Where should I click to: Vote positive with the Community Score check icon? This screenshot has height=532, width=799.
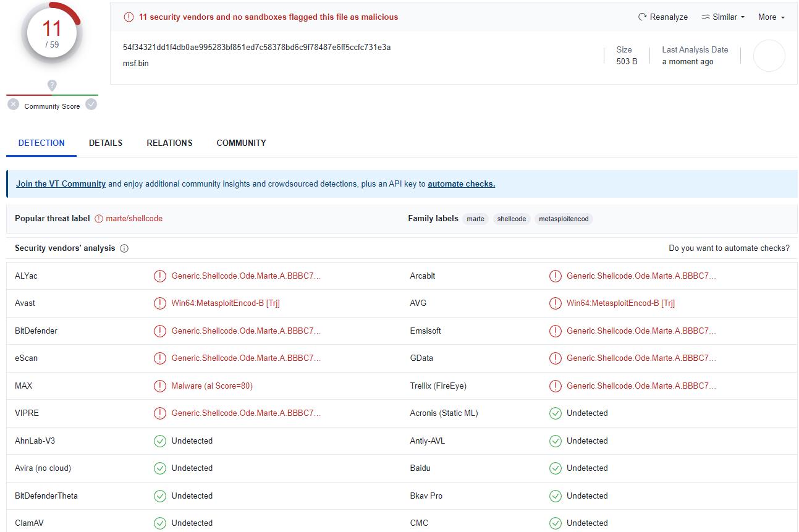[x=91, y=104]
